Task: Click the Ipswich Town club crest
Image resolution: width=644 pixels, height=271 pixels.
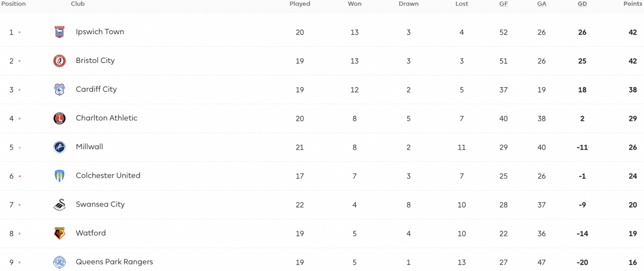Action: coord(60,32)
